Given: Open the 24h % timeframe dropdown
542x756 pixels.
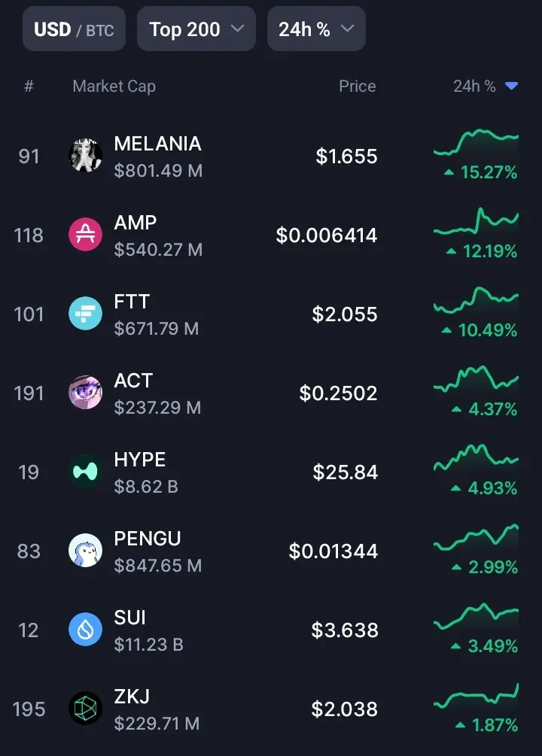Looking at the screenshot, I should point(317,29).
